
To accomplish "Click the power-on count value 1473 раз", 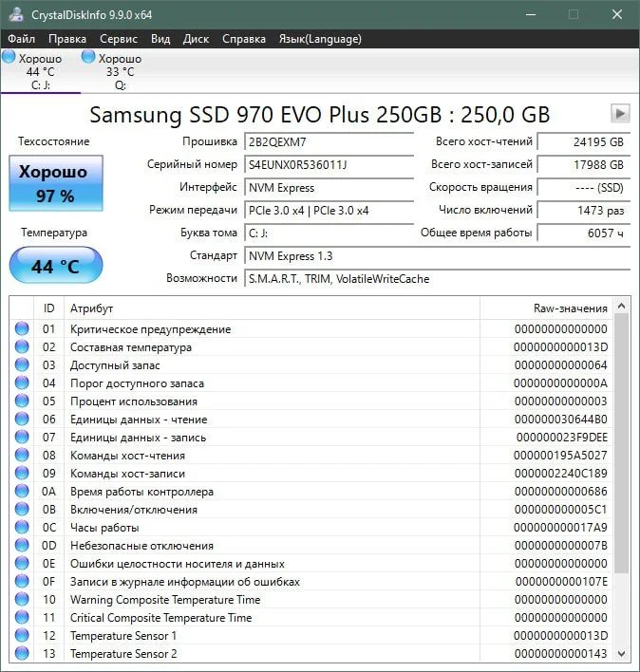I will click(x=584, y=210).
